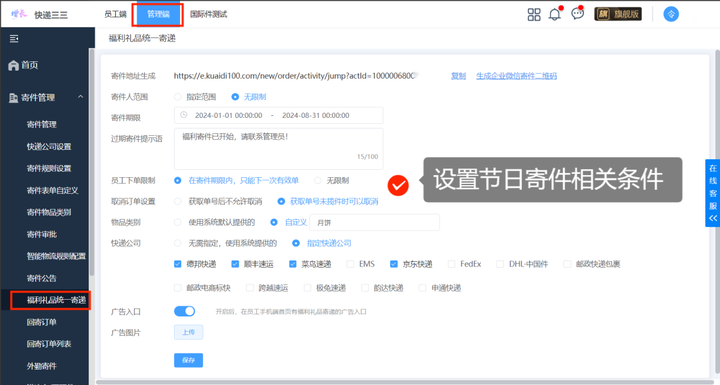Viewport: 720px width, 385px height.
Task: Open the chat messages icon
Action: (x=577, y=14)
